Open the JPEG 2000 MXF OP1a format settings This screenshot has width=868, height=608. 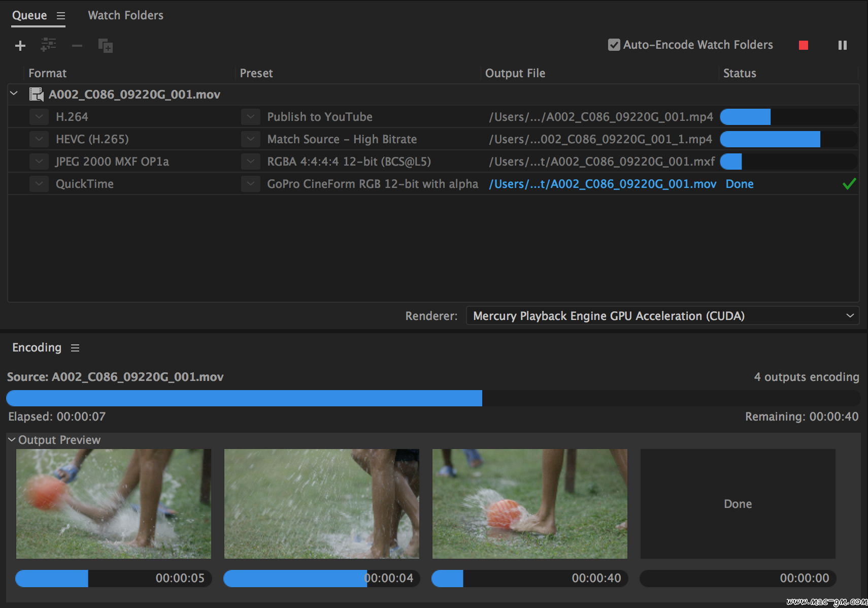(x=112, y=162)
